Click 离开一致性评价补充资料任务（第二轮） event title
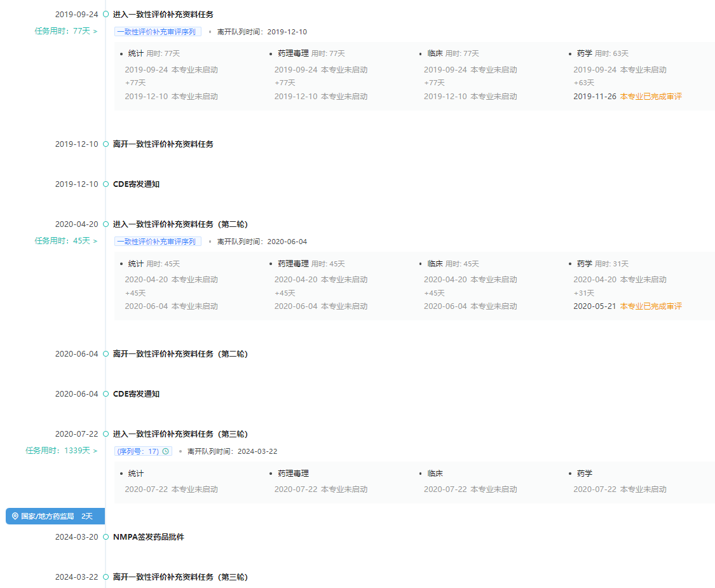 (180, 353)
